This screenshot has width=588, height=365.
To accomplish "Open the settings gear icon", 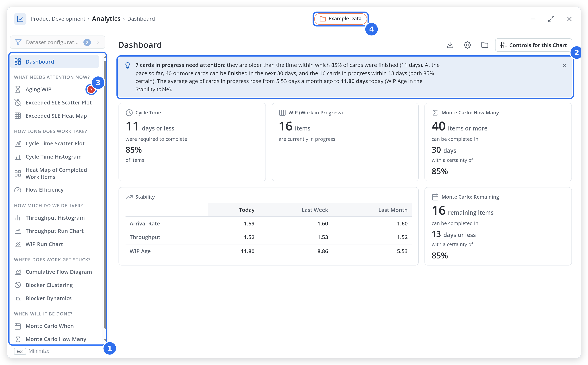I will click(x=467, y=45).
